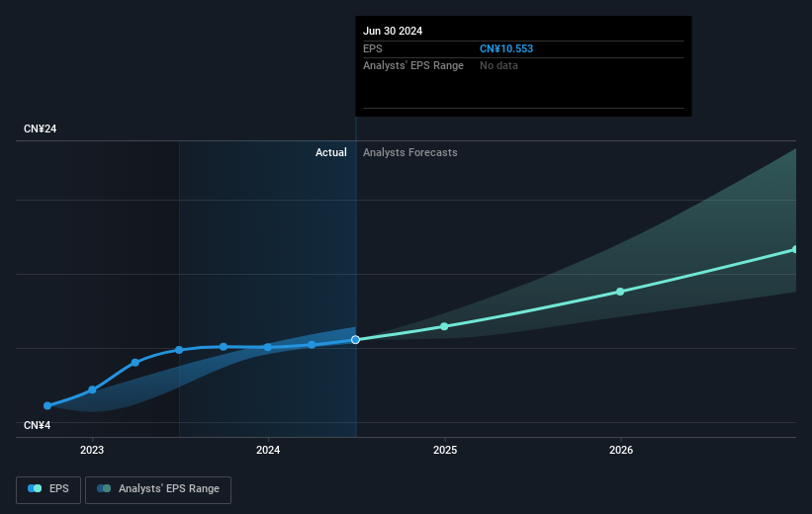The width and height of the screenshot is (812, 514).
Task: Select the EPS data point at 2024
Action: (x=268, y=347)
